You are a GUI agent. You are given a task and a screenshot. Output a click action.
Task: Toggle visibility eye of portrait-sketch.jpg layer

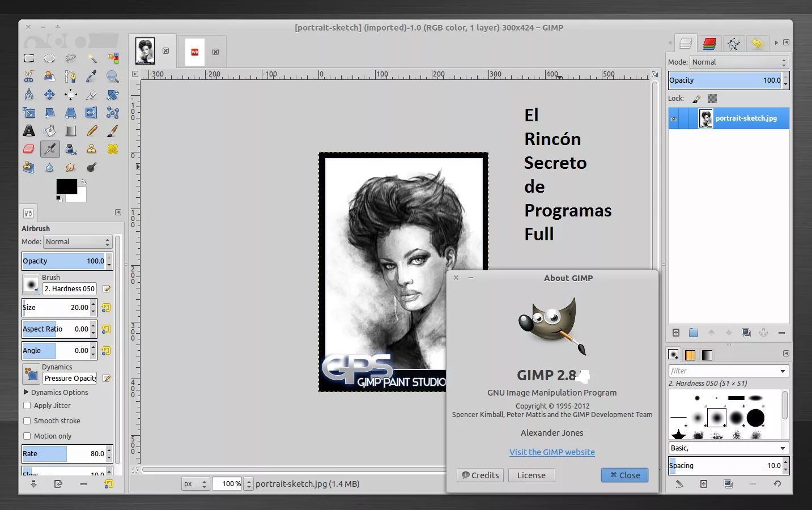click(674, 118)
